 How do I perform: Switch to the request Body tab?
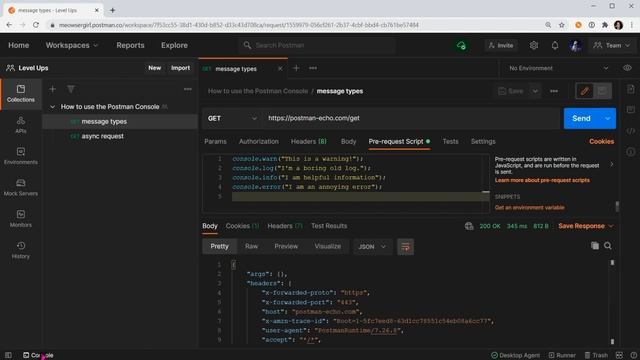pos(349,141)
